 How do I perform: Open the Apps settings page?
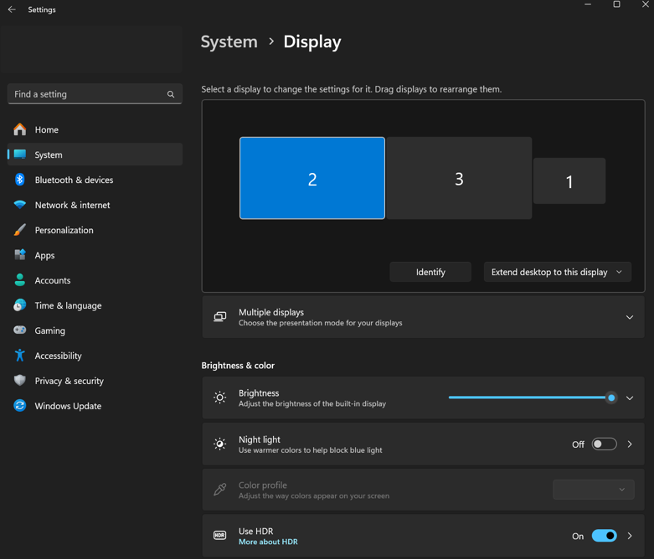[x=45, y=255]
